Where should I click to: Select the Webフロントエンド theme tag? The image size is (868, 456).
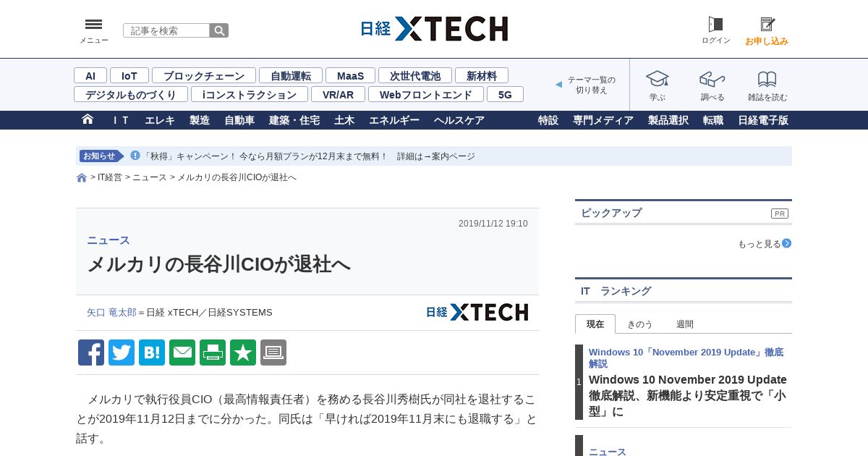click(426, 94)
